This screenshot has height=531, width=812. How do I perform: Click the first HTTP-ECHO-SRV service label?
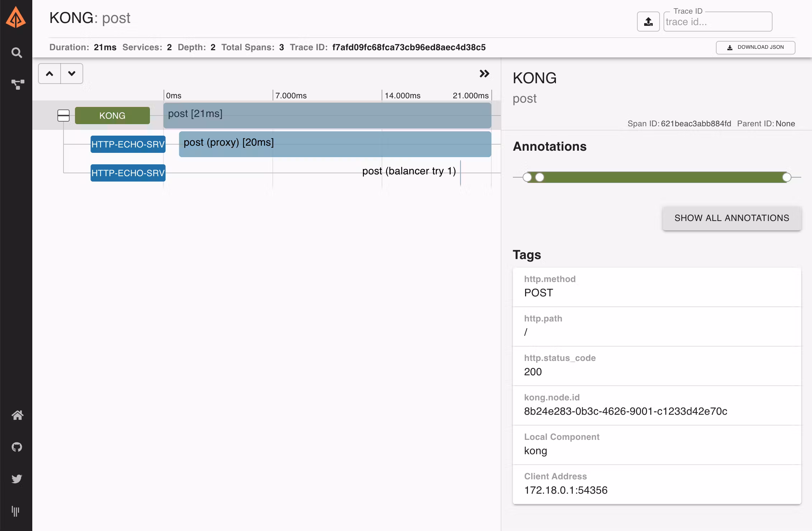click(128, 144)
